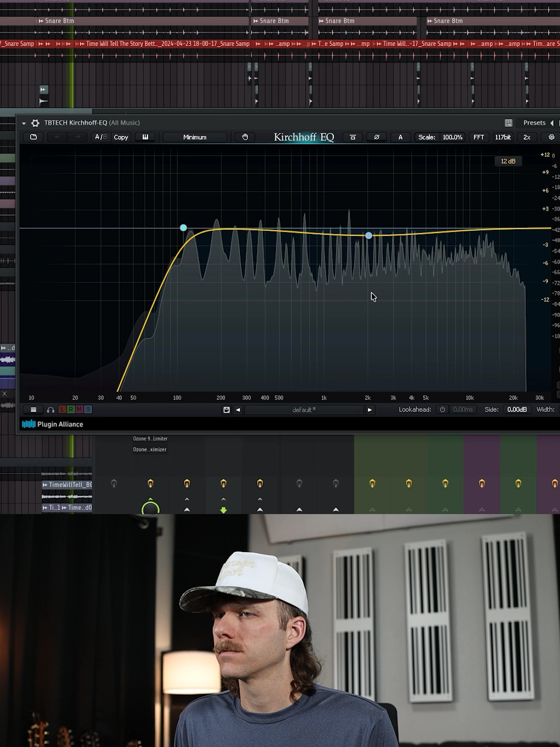
Task: Edit the Lookahead 0.00ms value
Action: pos(463,409)
